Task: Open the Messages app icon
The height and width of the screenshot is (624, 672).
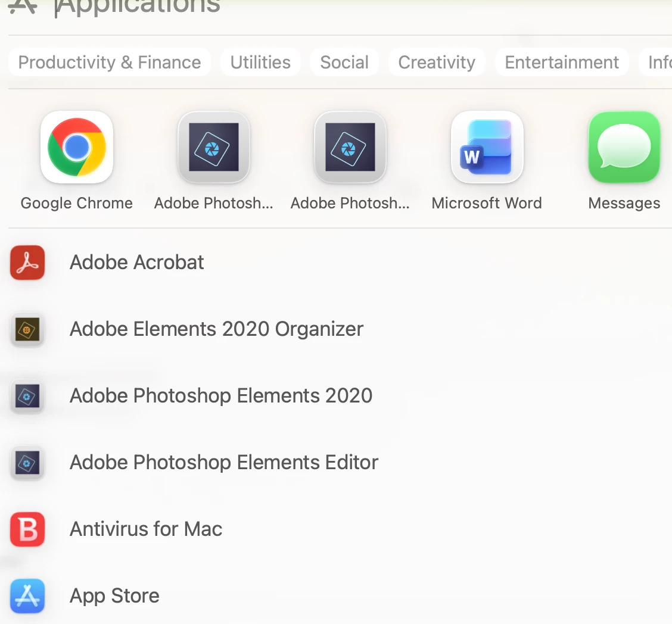Action: (x=624, y=147)
